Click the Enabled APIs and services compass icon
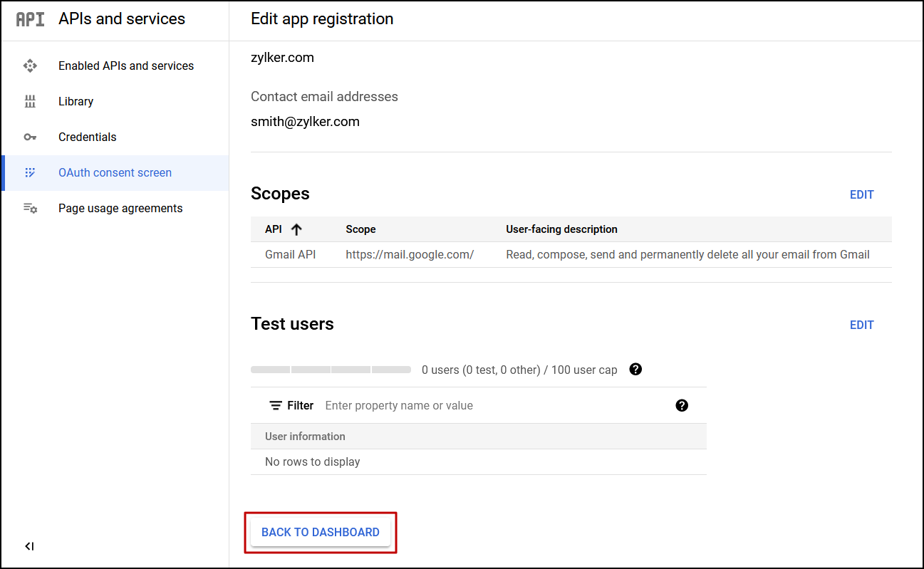The height and width of the screenshot is (569, 924). coord(30,66)
